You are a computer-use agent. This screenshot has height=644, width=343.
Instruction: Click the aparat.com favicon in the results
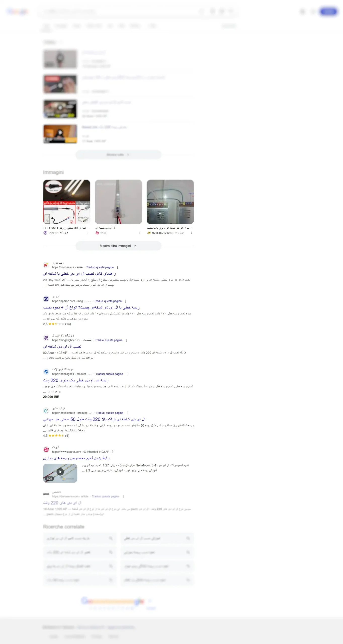46,450
